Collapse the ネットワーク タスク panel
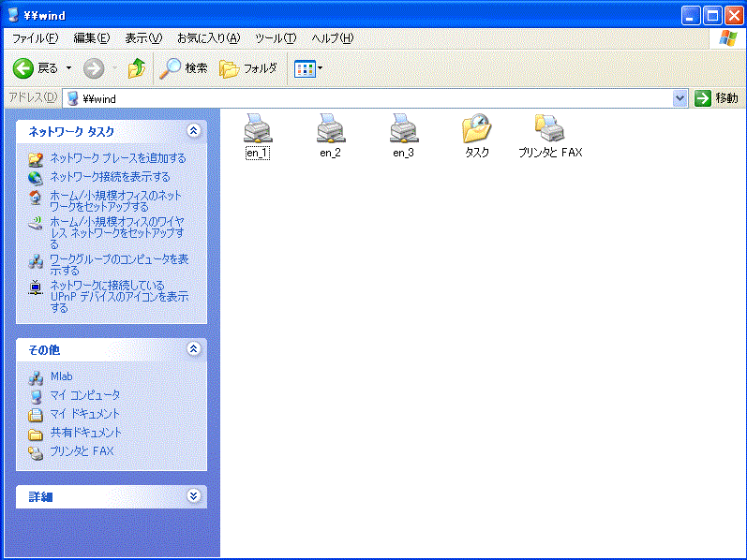The image size is (747, 560). point(193,131)
